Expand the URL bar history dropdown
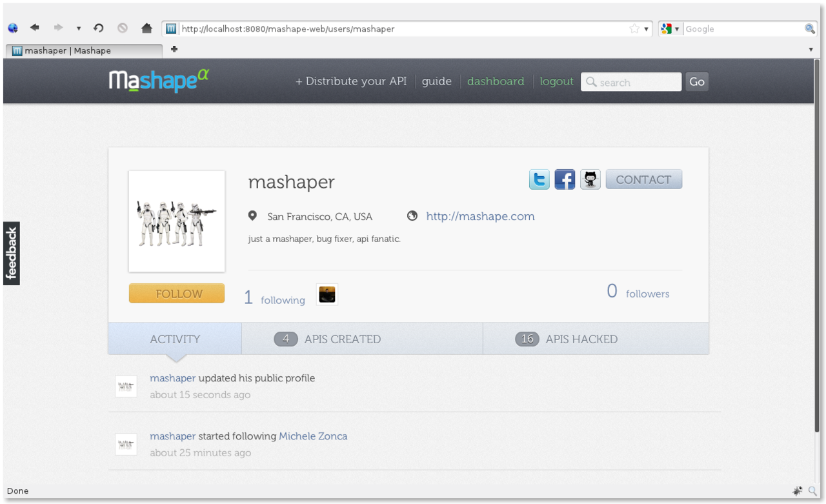The image size is (826, 504). tap(646, 29)
